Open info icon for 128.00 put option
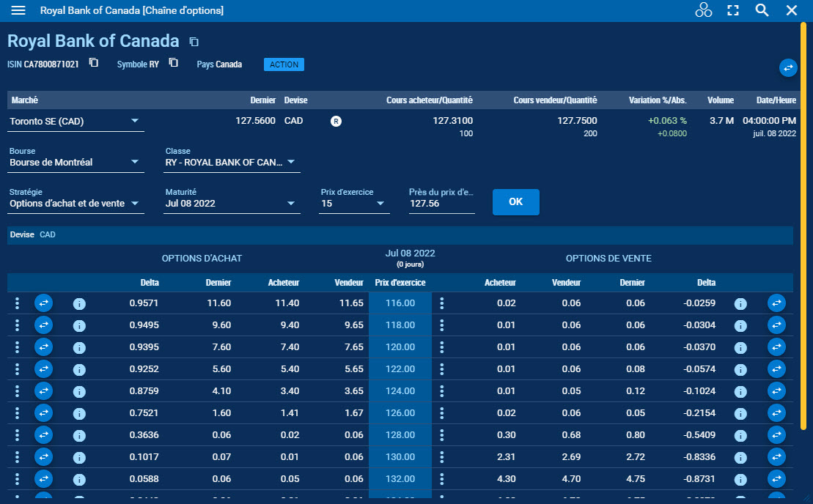The width and height of the screenshot is (813, 504). (740, 436)
